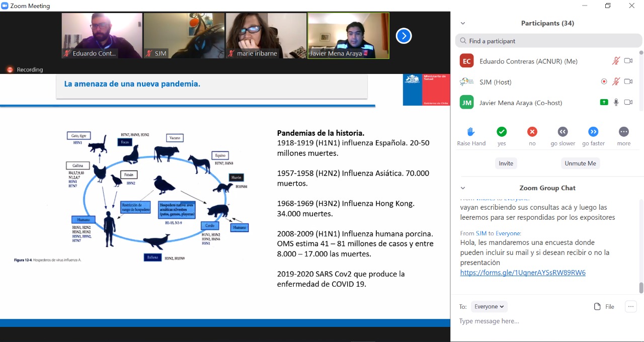Click the Raise Hand icon
Image resolution: width=644 pixels, height=342 pixels.
471,132
